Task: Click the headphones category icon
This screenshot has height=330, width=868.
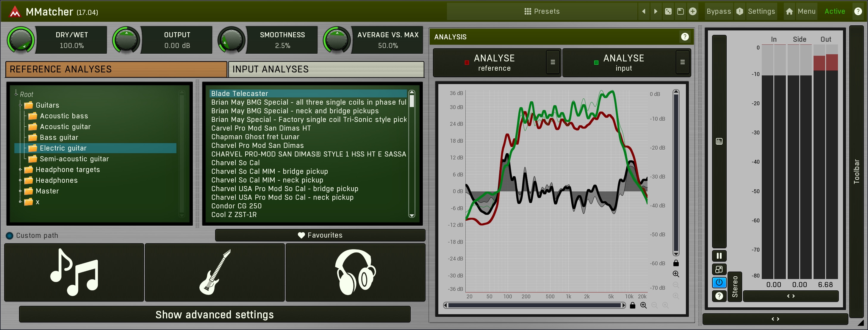Action: [x=355, y=272]
